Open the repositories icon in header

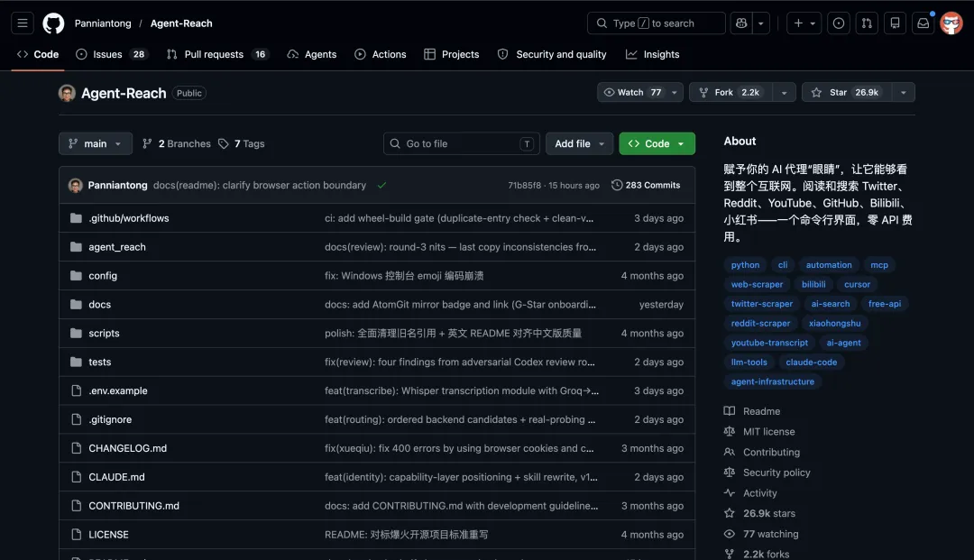pos(896,23)
